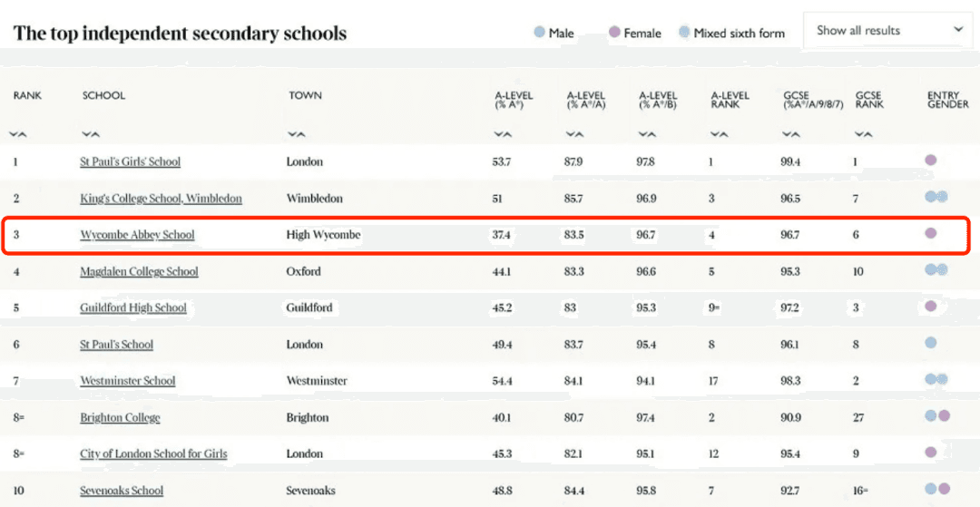Viewport: 980px width, 507px height.
Task: Click the Female legend dot
Action: point(614,32)
